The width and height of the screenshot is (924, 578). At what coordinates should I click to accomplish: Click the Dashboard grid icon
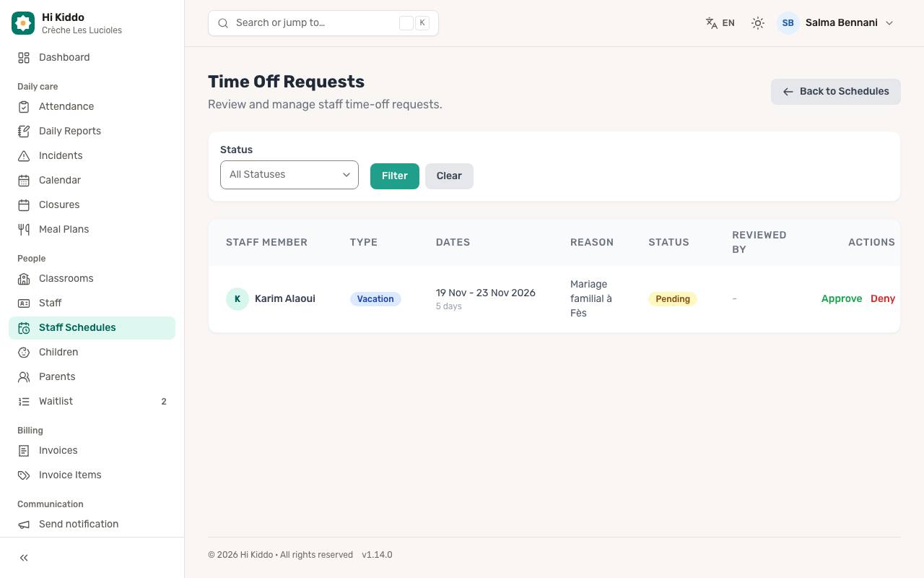(24, 57)
